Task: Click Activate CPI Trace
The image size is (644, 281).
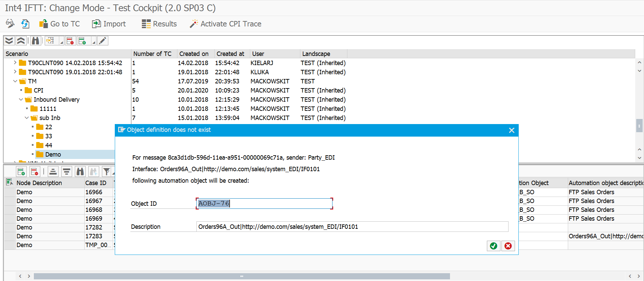Action: tap(226, 24)
